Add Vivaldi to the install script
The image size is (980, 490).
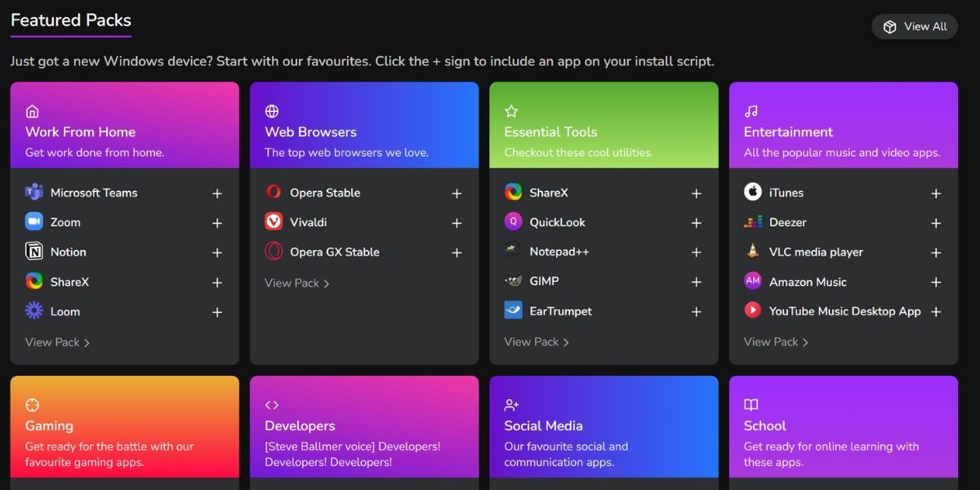coord(457,223)
